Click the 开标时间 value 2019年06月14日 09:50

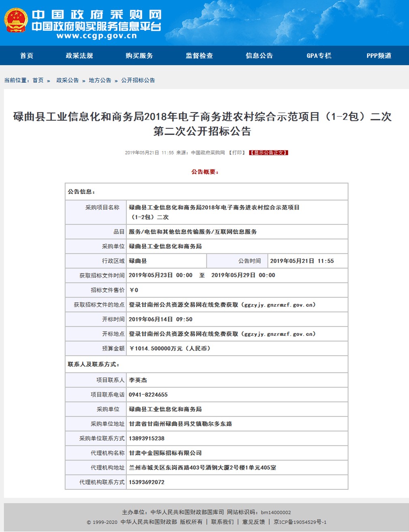(161, 319)
